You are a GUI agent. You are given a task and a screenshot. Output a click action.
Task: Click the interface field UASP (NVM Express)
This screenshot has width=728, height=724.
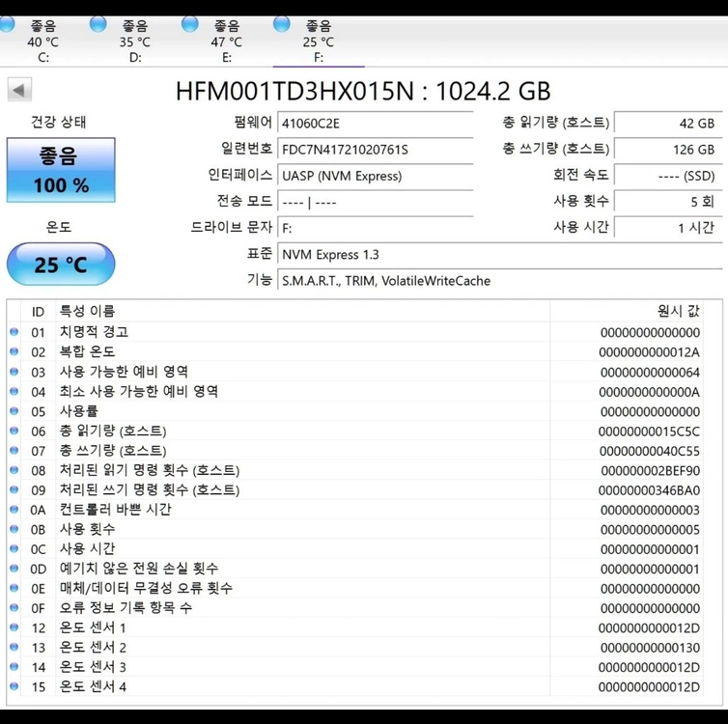(x=376, y=176)
